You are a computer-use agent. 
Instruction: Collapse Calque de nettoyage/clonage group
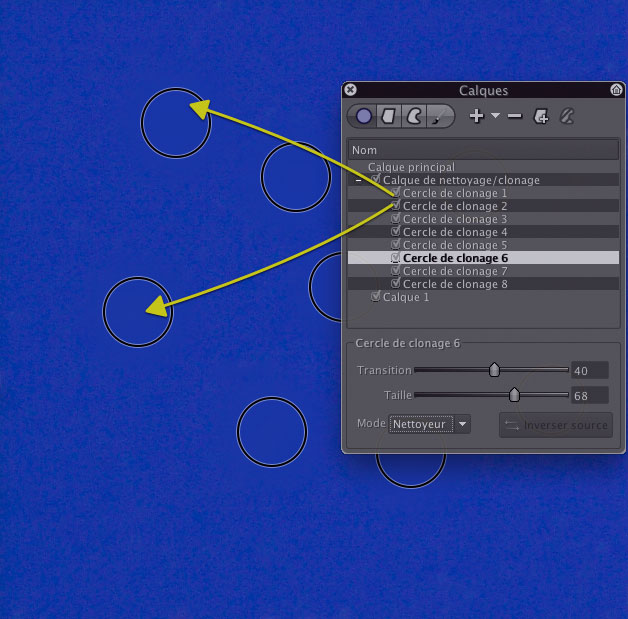(358, 181)
